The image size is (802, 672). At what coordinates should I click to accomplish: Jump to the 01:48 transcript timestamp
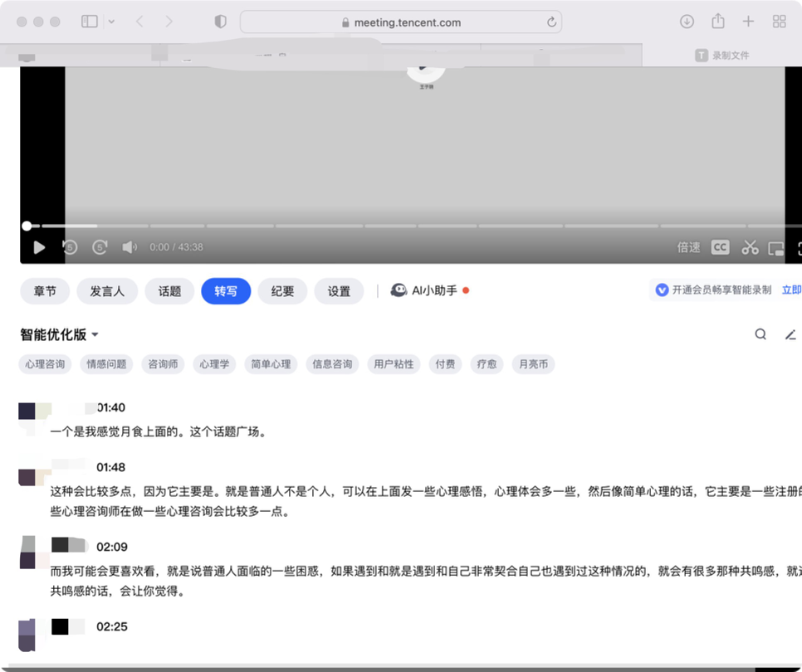click(110, 467)
